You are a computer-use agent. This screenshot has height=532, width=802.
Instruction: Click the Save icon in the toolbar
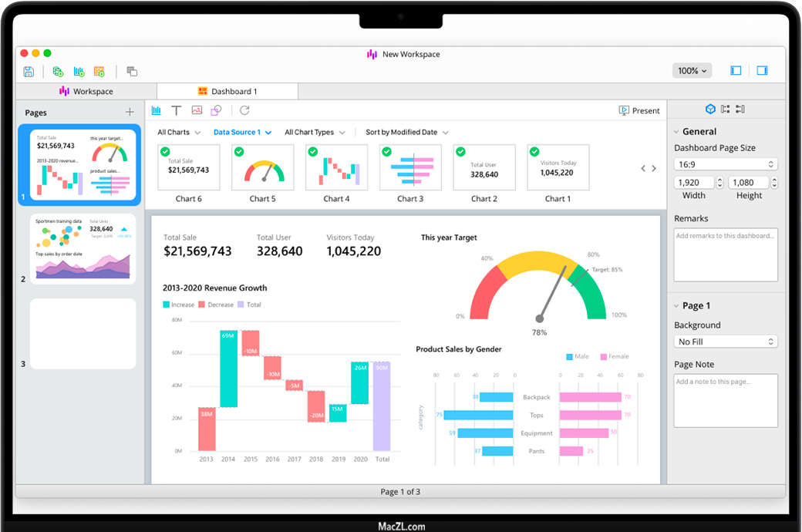[x=29, y=72]
